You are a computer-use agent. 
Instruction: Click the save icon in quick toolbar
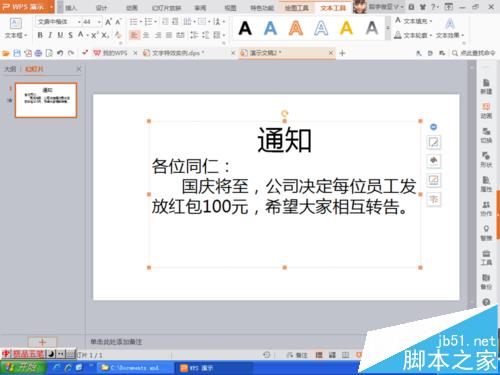[17, 53]
